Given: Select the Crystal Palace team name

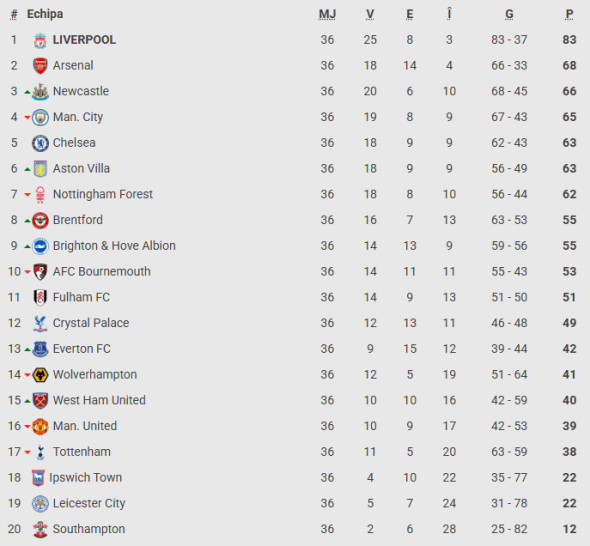Looking at the screenshot, I should tap(91, 323).
